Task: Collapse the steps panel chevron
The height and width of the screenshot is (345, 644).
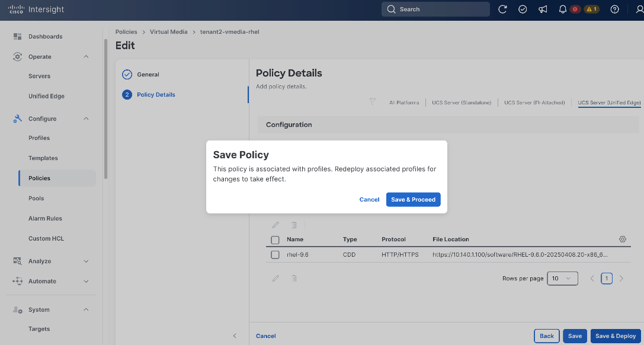Action: point(235,336)
